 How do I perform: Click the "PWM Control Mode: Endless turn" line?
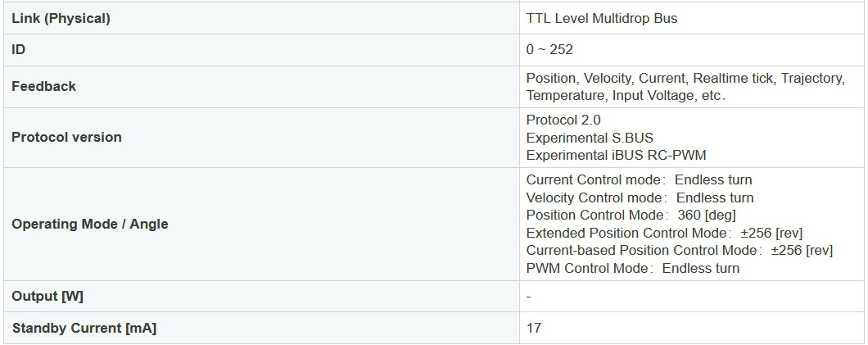click(x=632, y=269)
